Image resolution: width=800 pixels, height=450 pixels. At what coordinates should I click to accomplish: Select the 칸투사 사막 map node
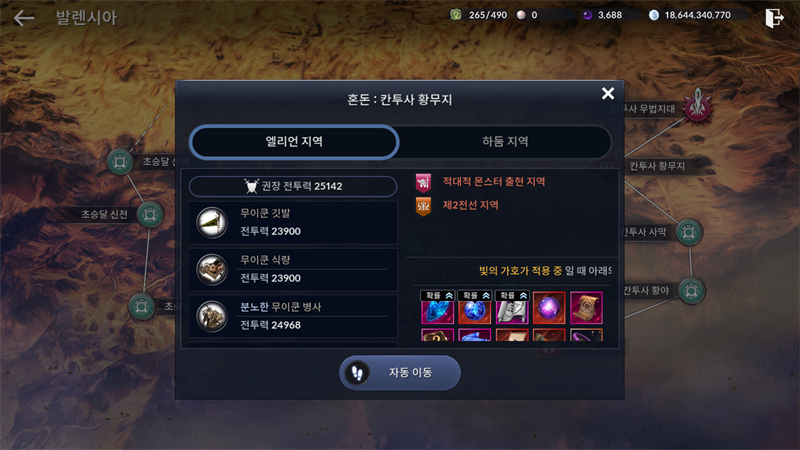(x=689, y=232)
